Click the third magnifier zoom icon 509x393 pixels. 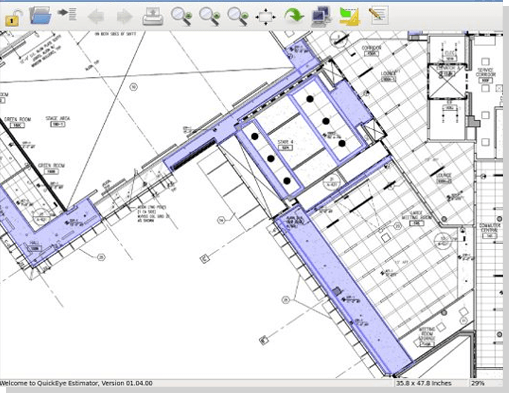238,16
